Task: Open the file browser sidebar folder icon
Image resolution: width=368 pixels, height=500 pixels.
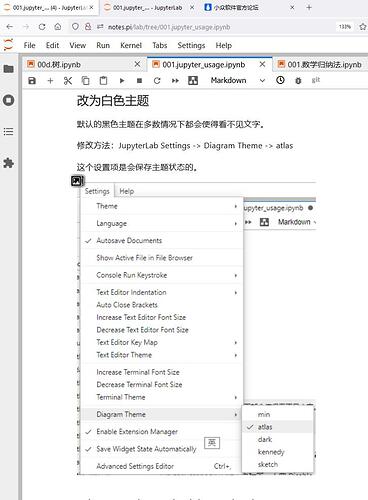Action: [x=8, y=69]
